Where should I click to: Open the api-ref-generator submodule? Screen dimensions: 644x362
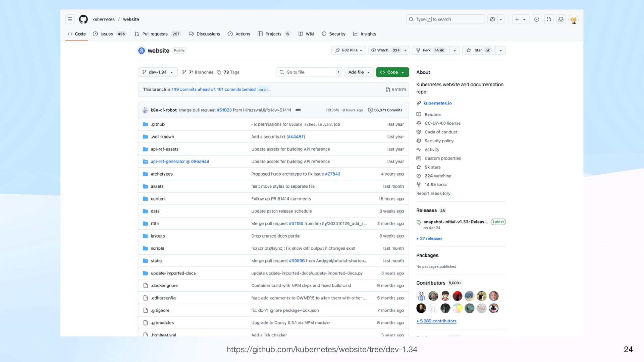point(180,162)
